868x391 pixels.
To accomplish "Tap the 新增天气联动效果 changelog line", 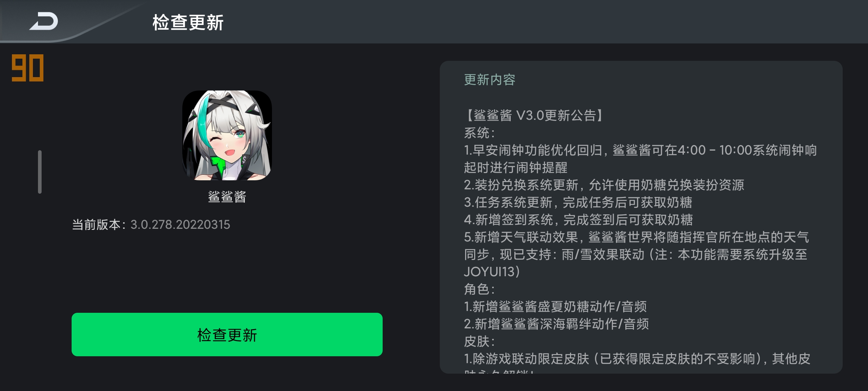I will point(637,255).
